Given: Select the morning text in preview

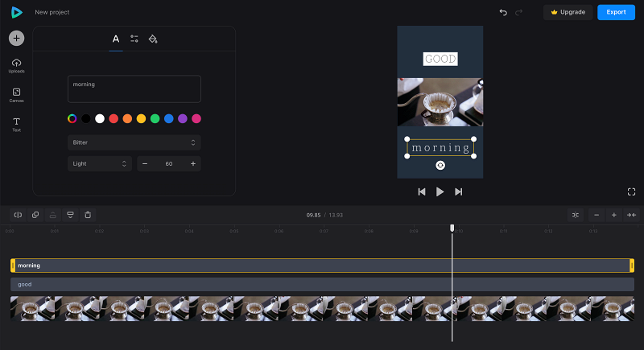Looking at the screenshot, I should (440, 148).
